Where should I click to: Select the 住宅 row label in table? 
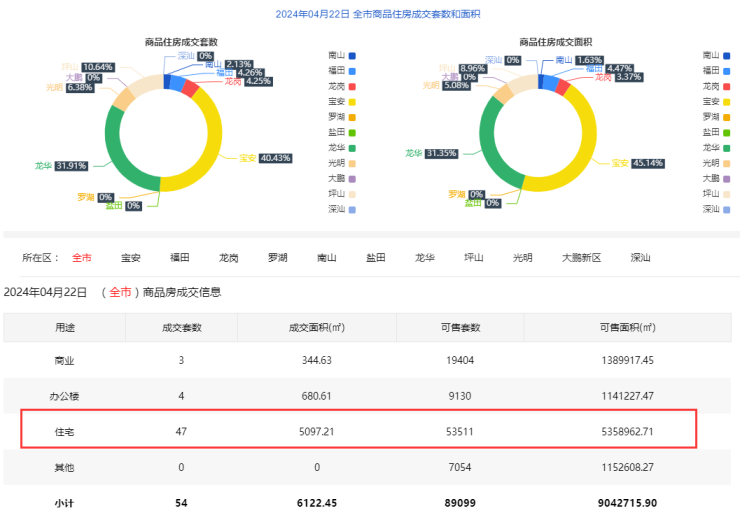64,431
